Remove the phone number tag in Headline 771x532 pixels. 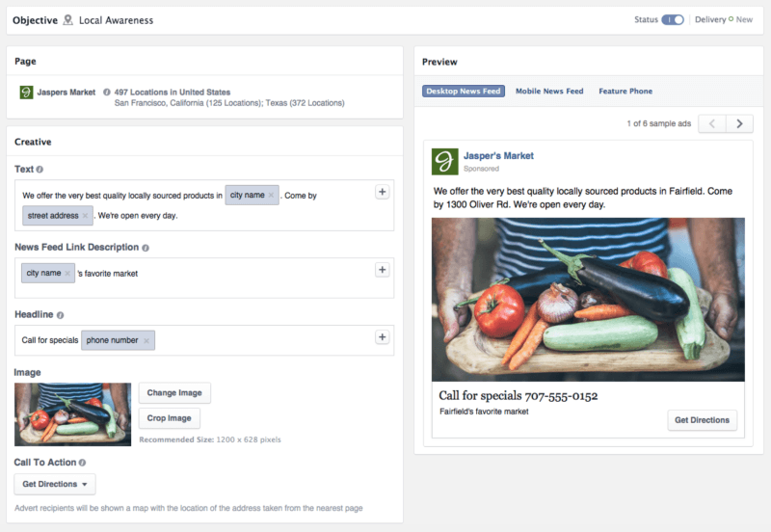coord(146,340)
